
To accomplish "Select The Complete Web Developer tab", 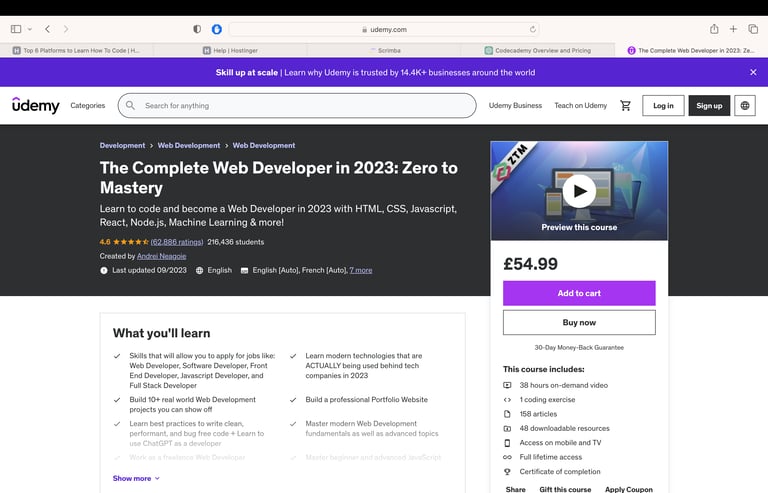I will pyautogui.click(x=692, y=50).
